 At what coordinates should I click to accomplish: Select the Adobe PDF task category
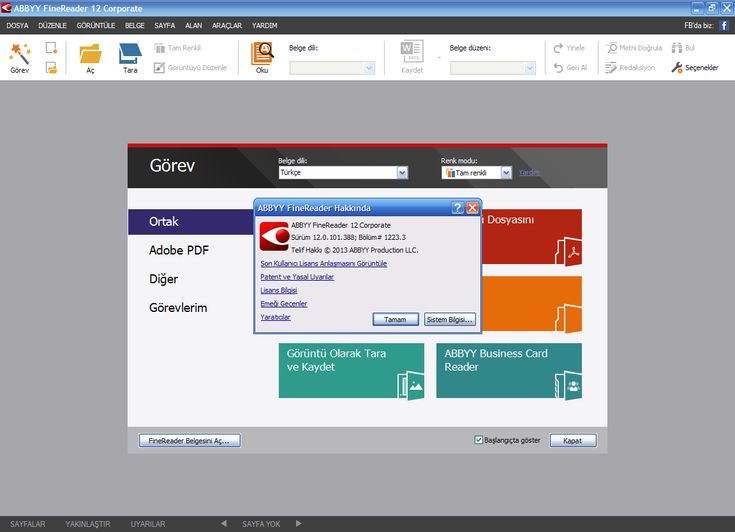coord(179,250)
